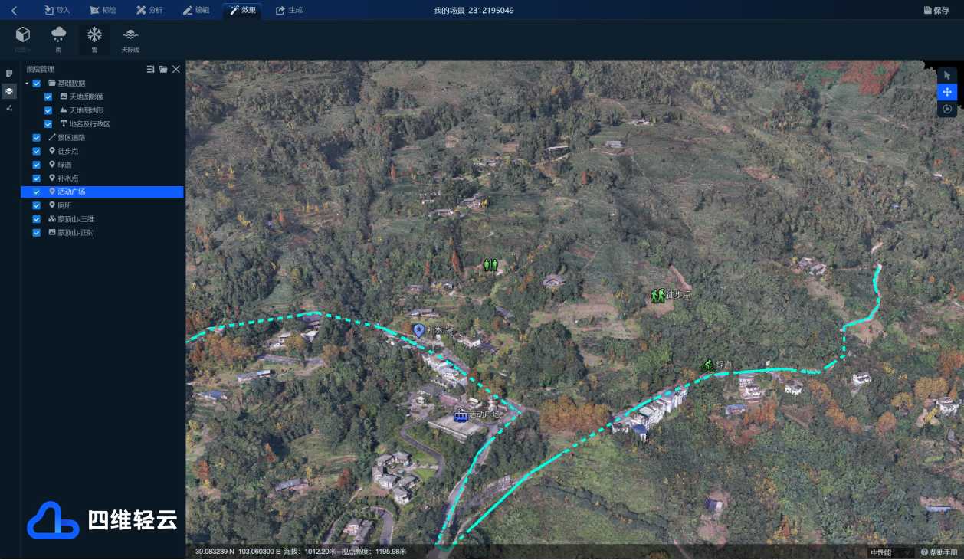The width and height of the screenshot is (964, 560).
Task: Open the share-nodes icon in left sidebar
Action: pyautogui.click(x=9, y=108)
